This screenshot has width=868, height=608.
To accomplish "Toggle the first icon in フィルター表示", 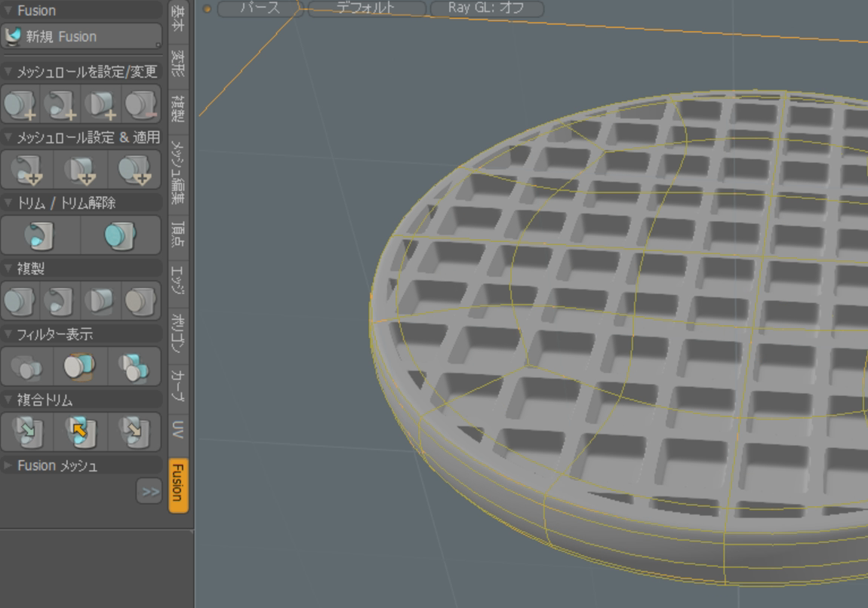I will [x=28, y=367].
